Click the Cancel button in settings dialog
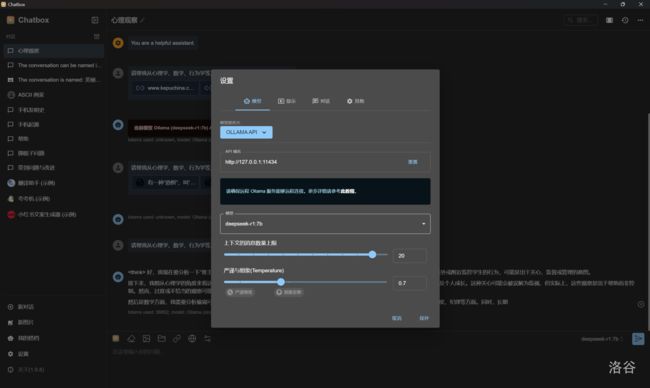 click(x=397, y=318)
